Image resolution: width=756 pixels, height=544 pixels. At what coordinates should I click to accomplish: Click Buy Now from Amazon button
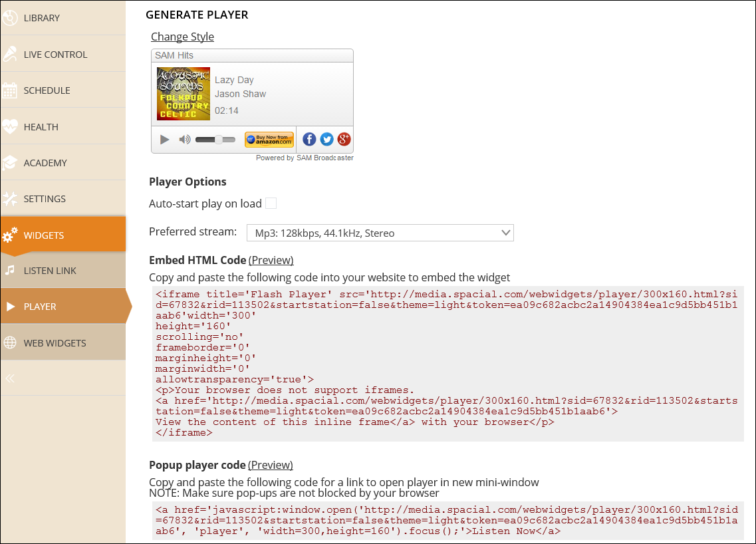click(269, 140)
